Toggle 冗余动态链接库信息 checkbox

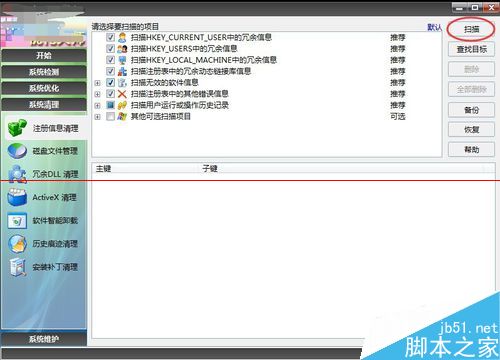pyautogui.click(x=110, y=71)
